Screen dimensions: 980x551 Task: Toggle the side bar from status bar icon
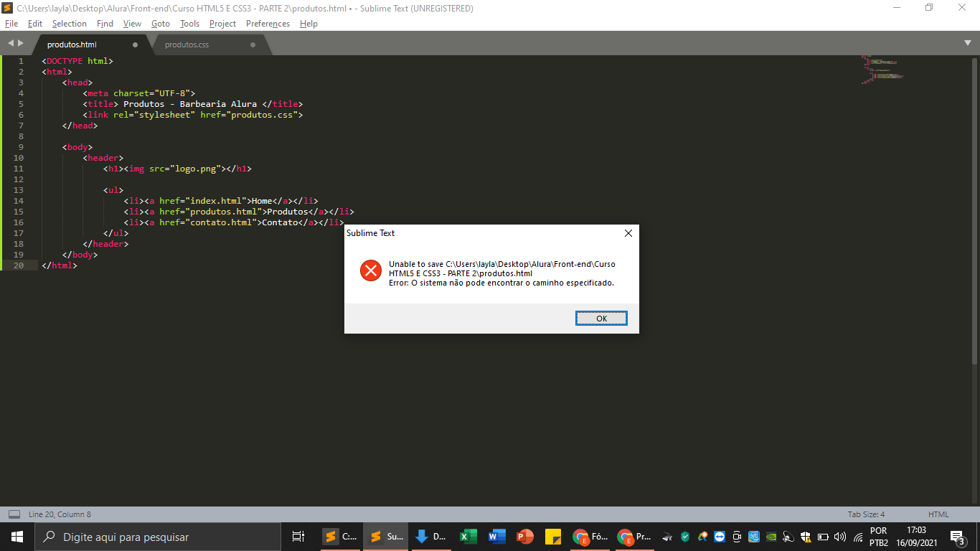tap(14, 514)
